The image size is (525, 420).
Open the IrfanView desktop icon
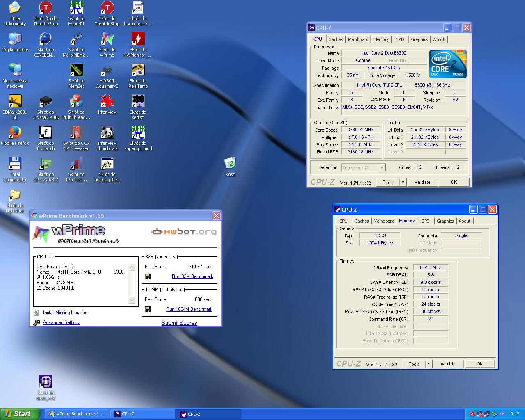click(x=107, y=101)
